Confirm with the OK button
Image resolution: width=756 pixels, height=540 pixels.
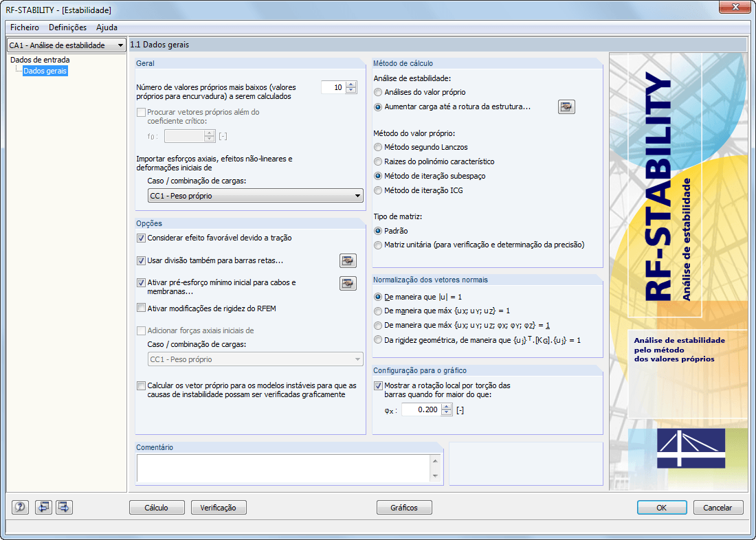tap(661, 507)
